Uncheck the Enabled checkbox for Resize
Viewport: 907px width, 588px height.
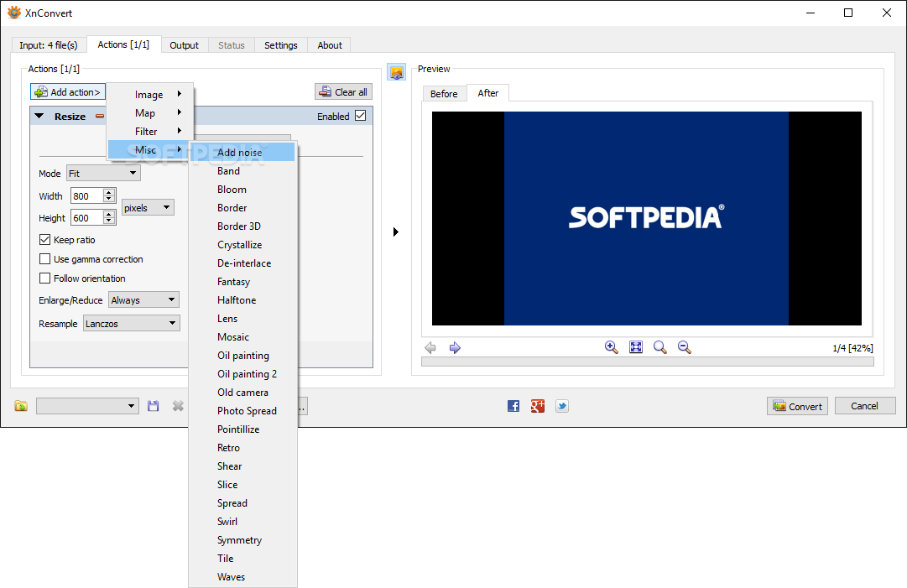(361, 116)
